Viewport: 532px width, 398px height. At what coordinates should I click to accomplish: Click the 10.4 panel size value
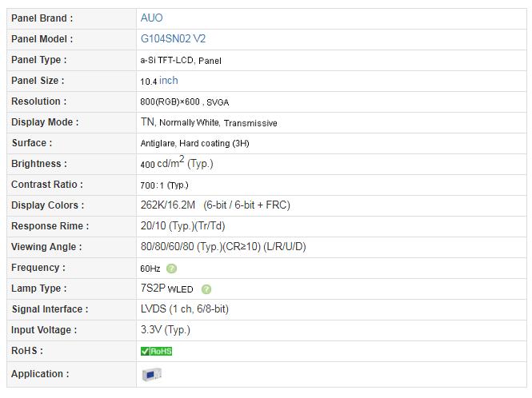click(x=149, y=82)
